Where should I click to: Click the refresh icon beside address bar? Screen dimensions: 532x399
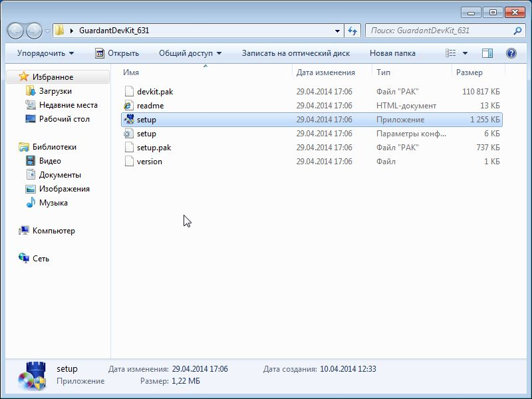click(x=353, y=31)
